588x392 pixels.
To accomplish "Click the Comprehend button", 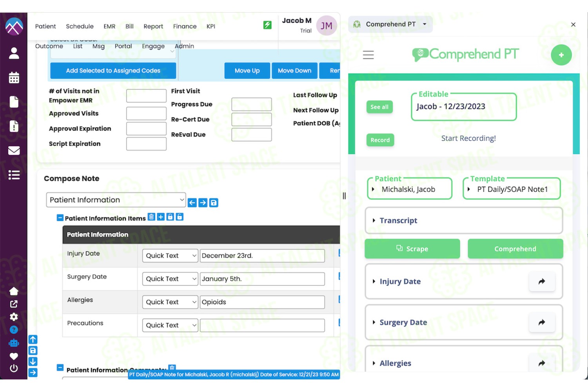I will [515, 249].
